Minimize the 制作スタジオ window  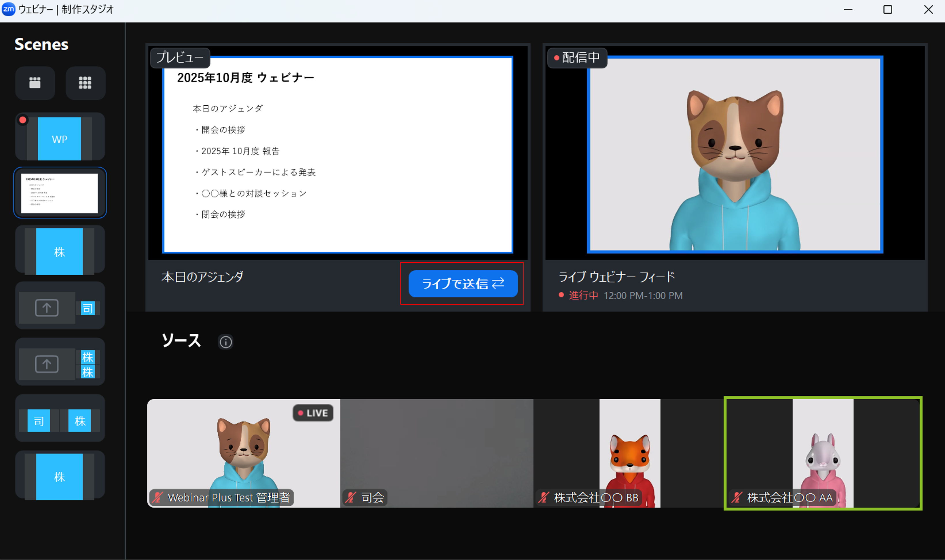[x=848, y=10]
